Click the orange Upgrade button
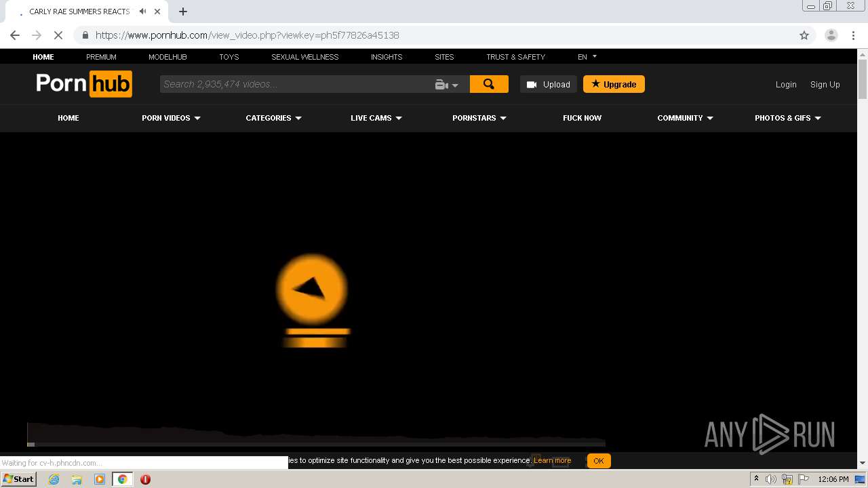The image size is (868, 488). pos(614,84)
